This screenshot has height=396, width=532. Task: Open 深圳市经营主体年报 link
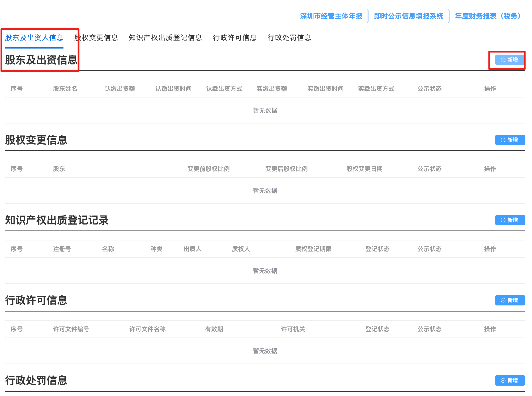click(x=331, y=16)
